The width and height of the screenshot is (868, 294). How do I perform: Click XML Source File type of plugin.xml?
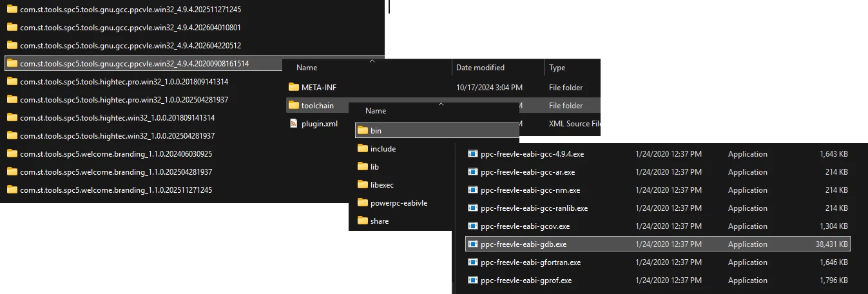[x=575, y=123]
